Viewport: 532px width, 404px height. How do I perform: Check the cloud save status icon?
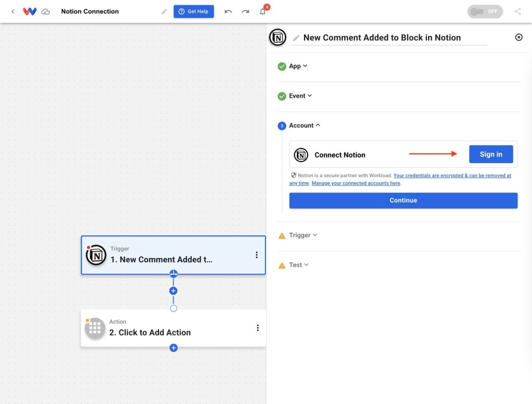[x=46, y=12]
